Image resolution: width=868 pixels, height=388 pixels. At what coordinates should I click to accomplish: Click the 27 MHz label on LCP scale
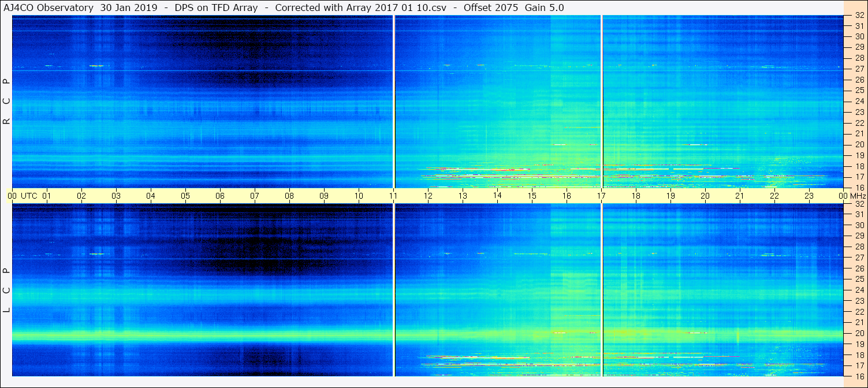click(x=859, y=258)
